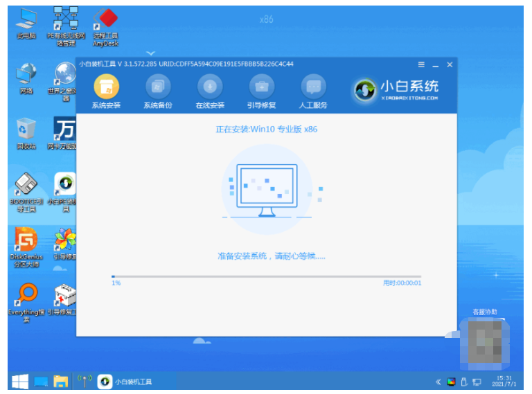Viewport: 532px width, 394px height.
Task: Click the small chevron above the window
Action: pyautogui.click(x=150, y=53)
